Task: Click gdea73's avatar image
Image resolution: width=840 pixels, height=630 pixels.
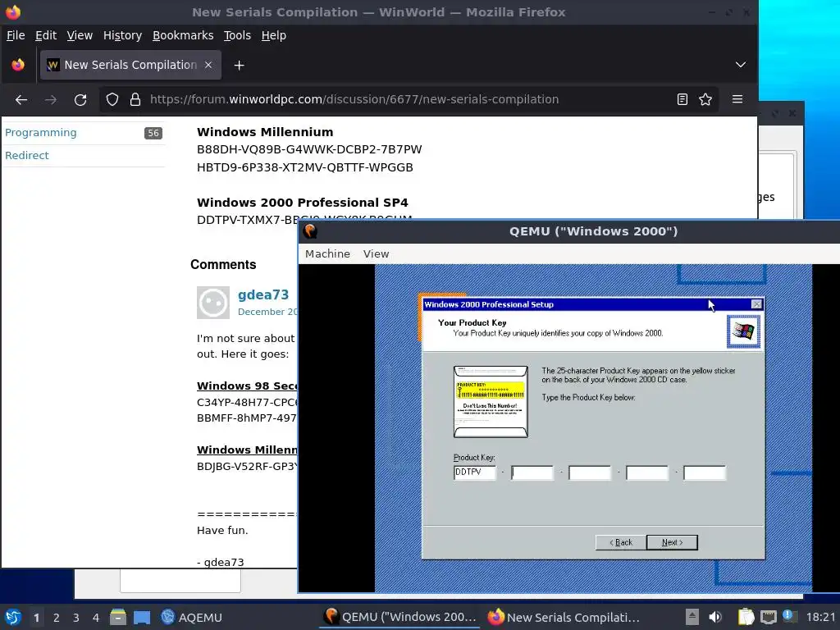Action: [x=213, y=303]
